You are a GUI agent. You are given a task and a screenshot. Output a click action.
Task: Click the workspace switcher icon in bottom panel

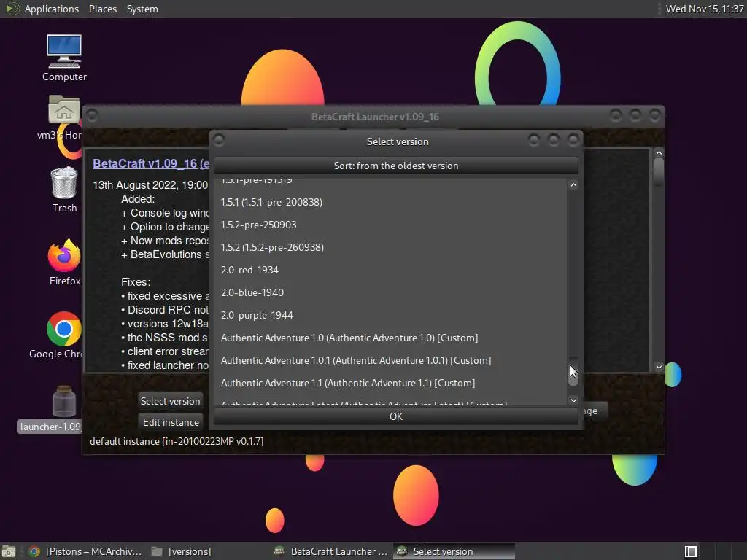pyautogui.click(x=691, y=551)
